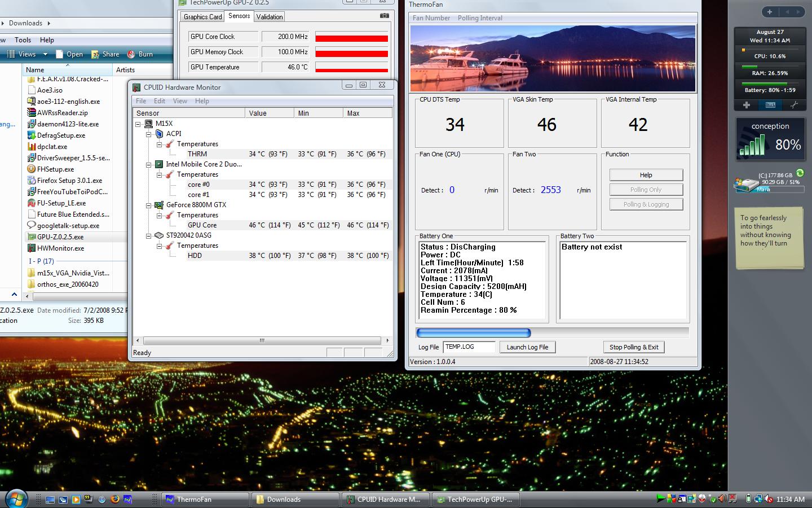Viewport: 812px width, 508px height.
Task: Collapse Temperatures under ACPI
Action: 160,144
